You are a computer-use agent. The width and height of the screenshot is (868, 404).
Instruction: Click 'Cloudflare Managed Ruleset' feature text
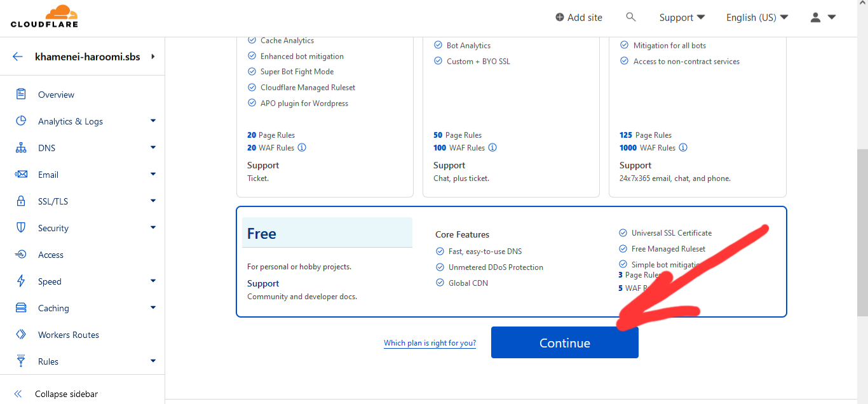308,88
